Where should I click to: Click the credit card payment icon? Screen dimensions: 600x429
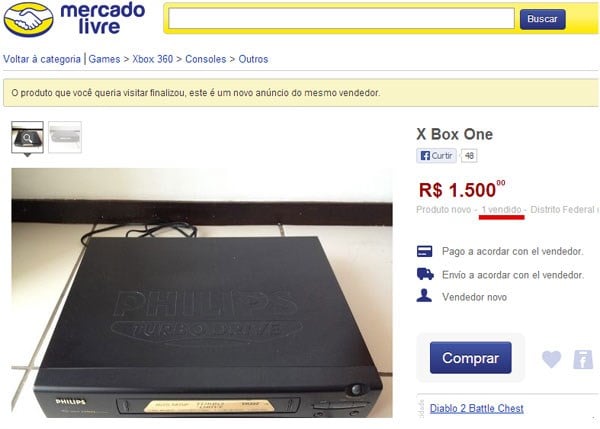click(x=424, y=251)
